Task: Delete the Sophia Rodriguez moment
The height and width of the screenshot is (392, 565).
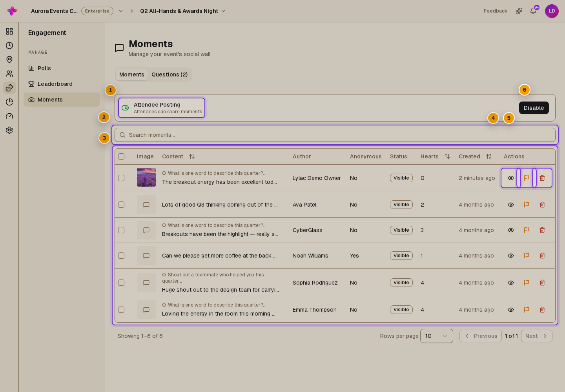Action: coord(542,283)
